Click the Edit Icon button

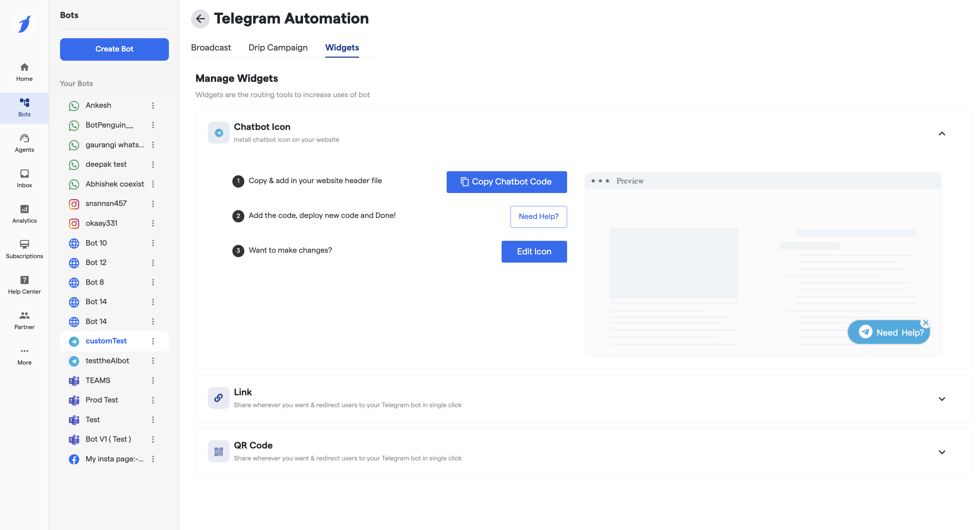534,251
